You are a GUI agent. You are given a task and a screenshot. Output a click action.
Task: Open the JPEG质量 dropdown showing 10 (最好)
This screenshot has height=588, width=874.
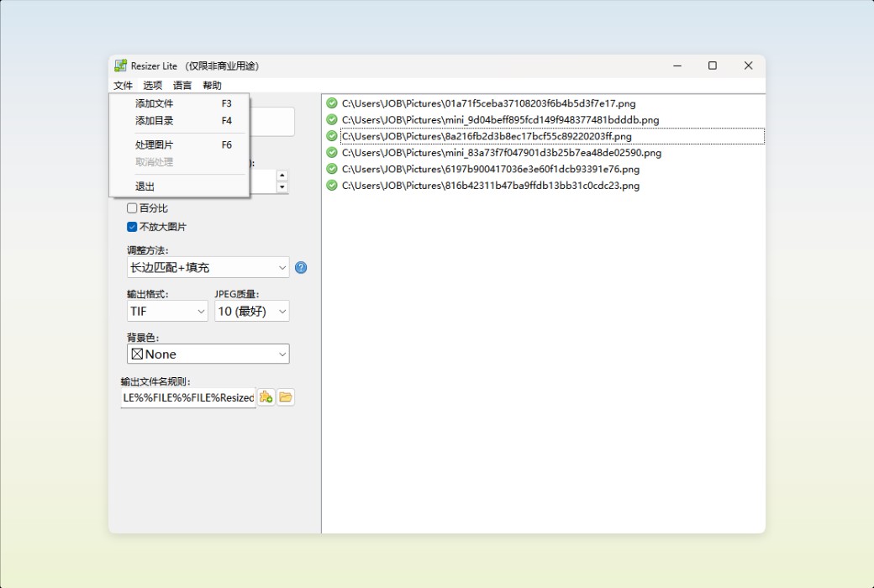tap(250, 311)
